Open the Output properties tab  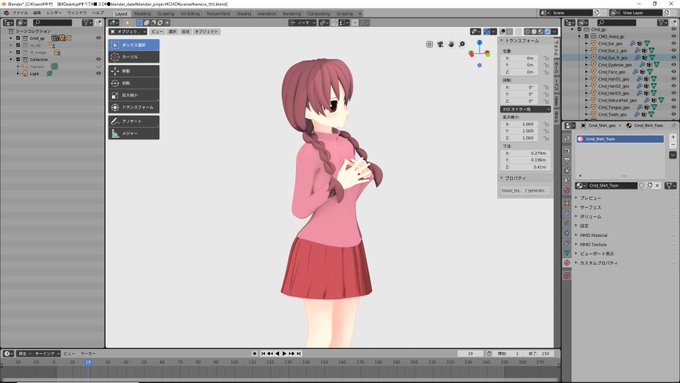(x=567, y=160)
